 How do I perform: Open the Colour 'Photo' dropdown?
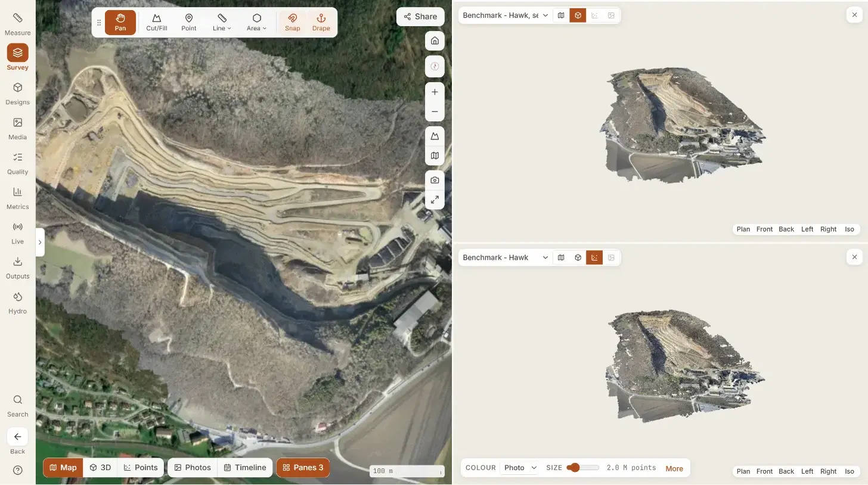[520, 468]
